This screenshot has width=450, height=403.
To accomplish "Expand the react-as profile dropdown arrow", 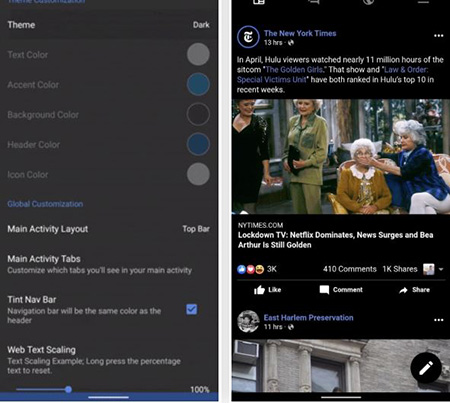I will [441, 269].
